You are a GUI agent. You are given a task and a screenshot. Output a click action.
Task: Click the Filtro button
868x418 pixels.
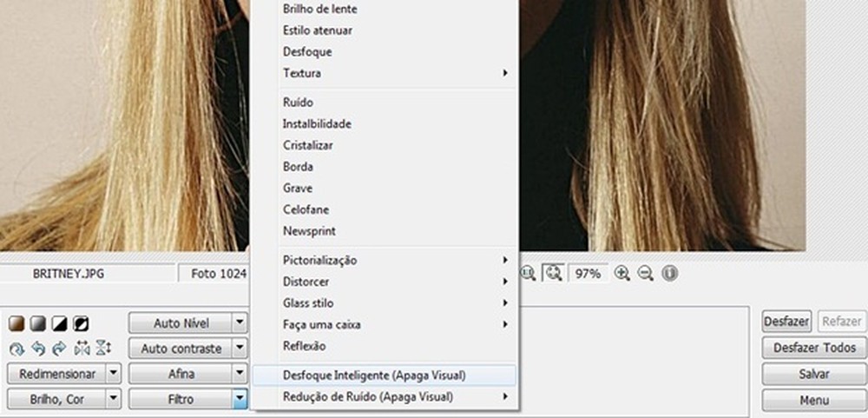[x=181, y=399]
